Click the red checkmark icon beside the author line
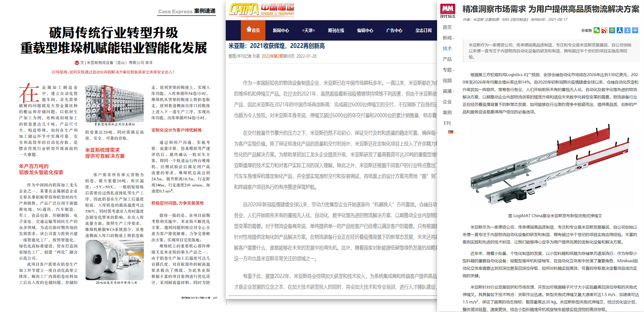 77,63
